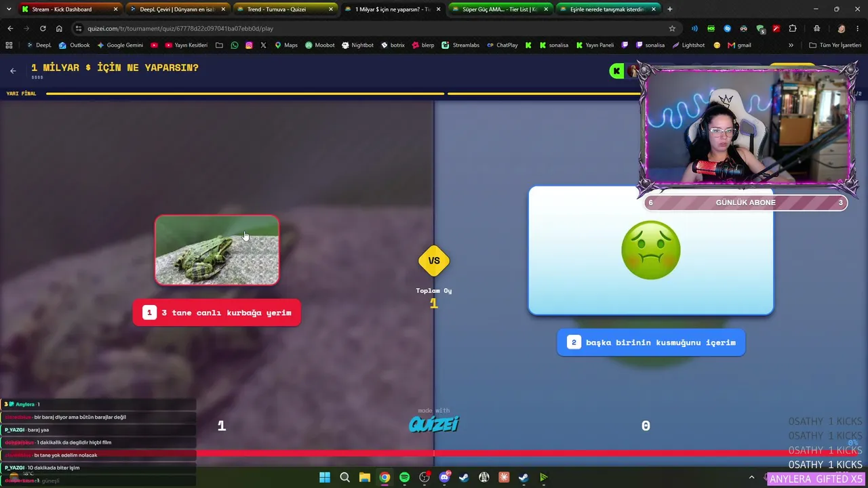This screenshot has width=868, height=488.
Task: Open the Google Gemini bookmark
Action: (x=120, y=45)
